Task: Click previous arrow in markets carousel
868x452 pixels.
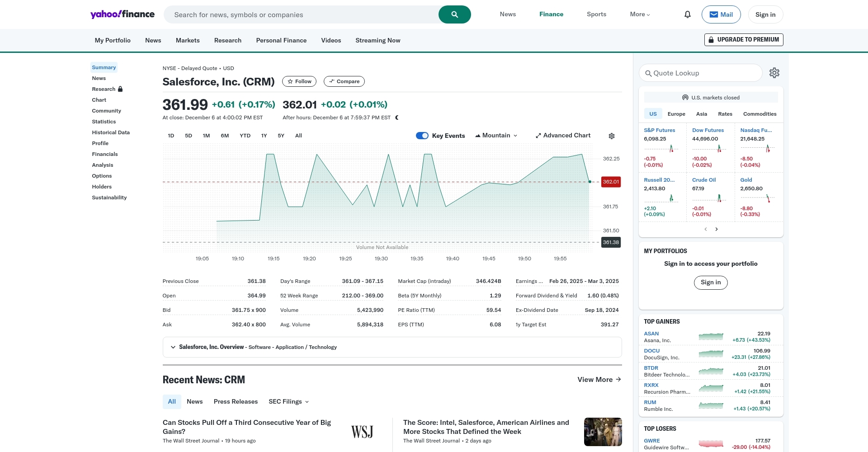Action: coord(705,229)
